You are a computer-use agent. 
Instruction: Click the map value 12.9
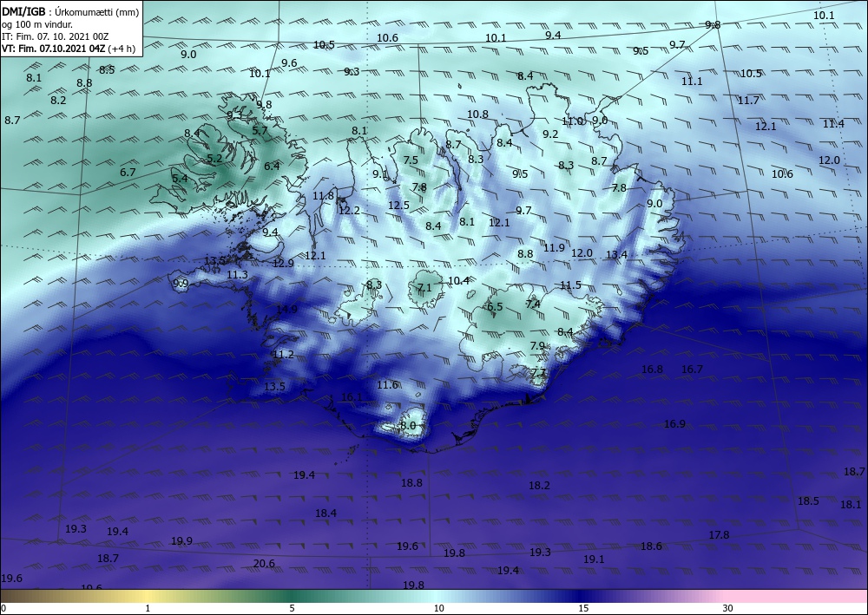point(283,263)
